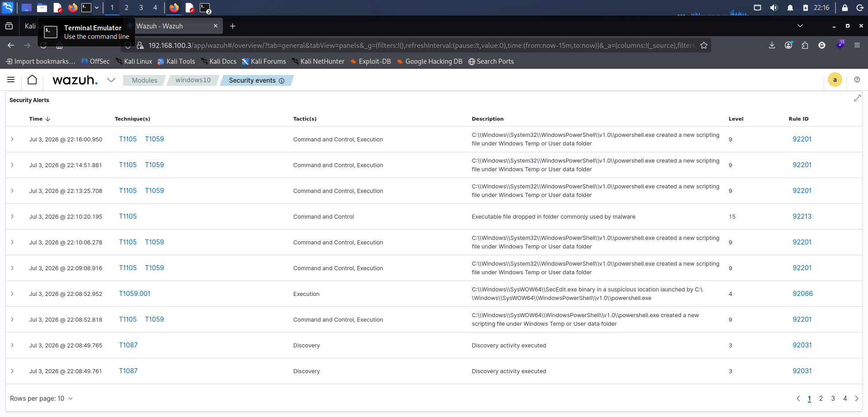Open volume control in system tray

pos(774,8)
